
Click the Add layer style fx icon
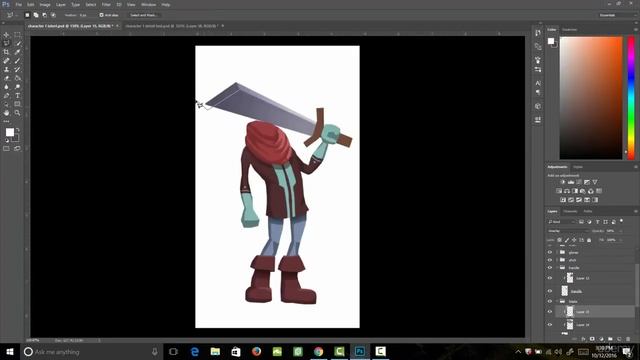click(x=583, y=339)
